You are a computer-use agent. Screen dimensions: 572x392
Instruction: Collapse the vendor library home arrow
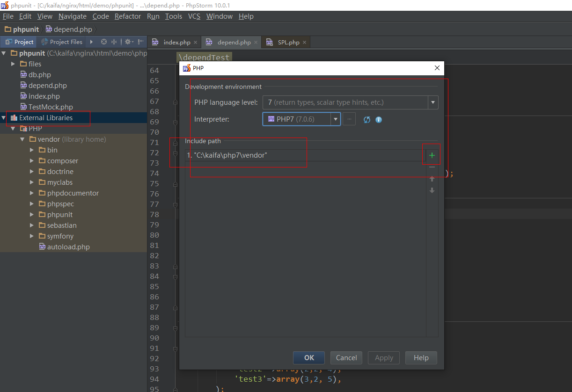click(x=22, y=139)
